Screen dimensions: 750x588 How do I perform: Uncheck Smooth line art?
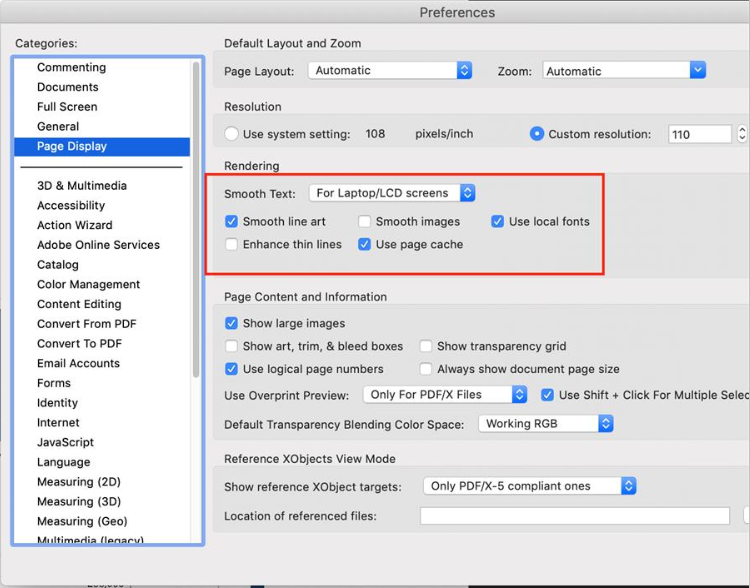[232, 222]
